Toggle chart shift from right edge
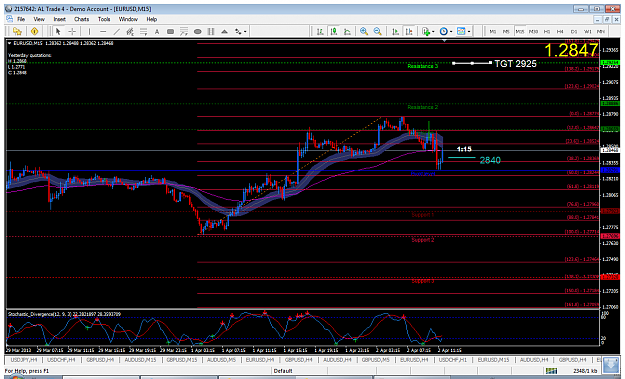Image resolution: width=625 pixels, height=379 pixels. [x=409, y=31]
